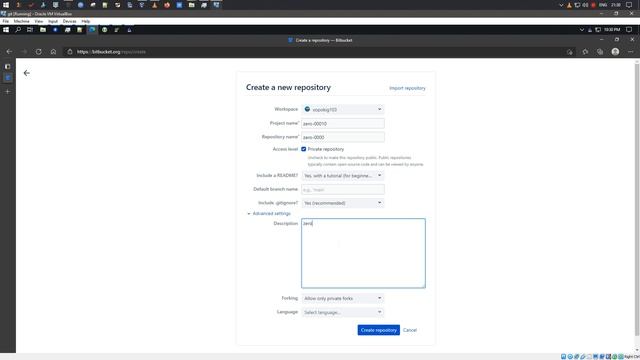
Task: Uncheck the Private repository checkbox
Action: (304, 149)
